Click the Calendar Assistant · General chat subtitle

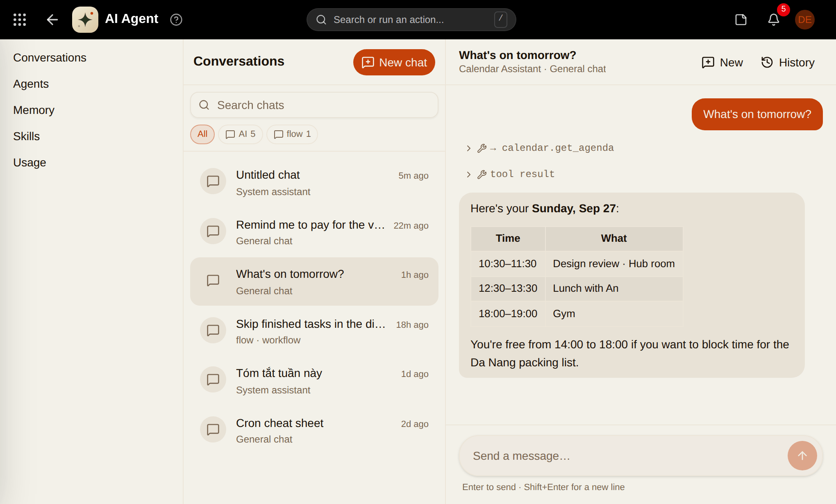pos(532,69)
